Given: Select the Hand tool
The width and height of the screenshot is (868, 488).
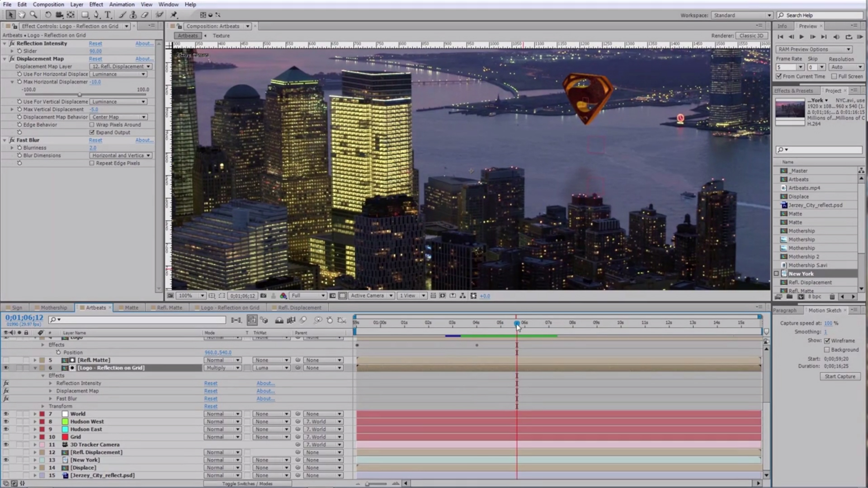Looking at the screenshot, I should pos(22,15).
